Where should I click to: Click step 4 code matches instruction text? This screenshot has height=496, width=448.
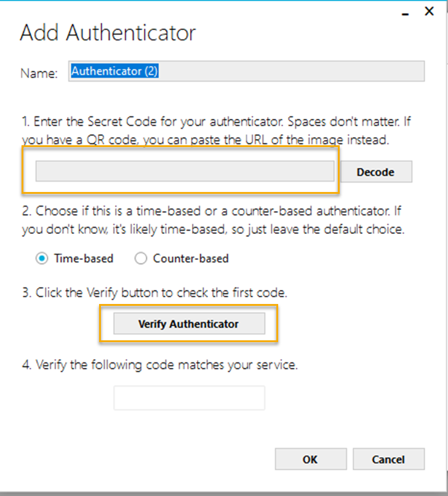pos(159,365)
